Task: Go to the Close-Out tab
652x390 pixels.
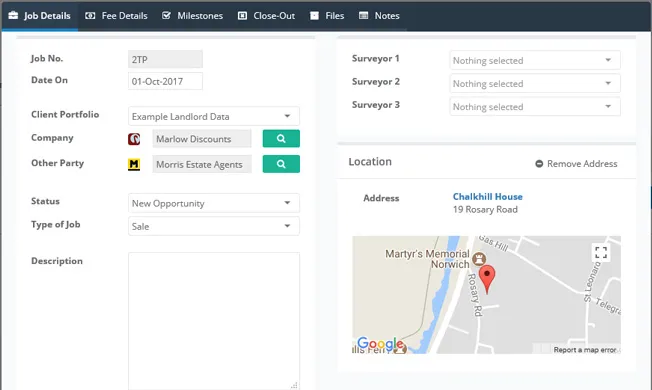Action: pos(266,16)
